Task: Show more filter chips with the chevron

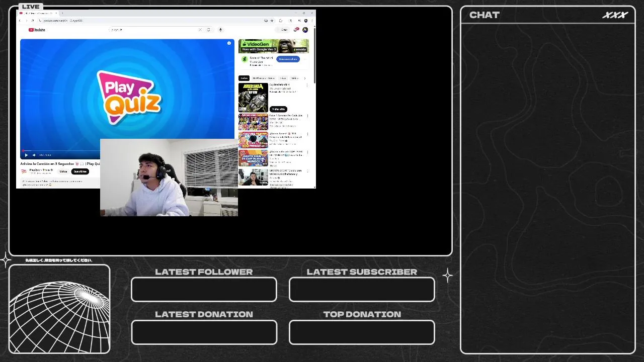Action: click(305, 78)
